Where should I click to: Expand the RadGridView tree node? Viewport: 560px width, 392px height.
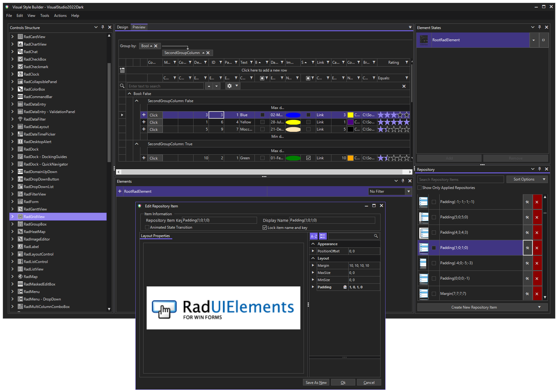click(13, 216)
